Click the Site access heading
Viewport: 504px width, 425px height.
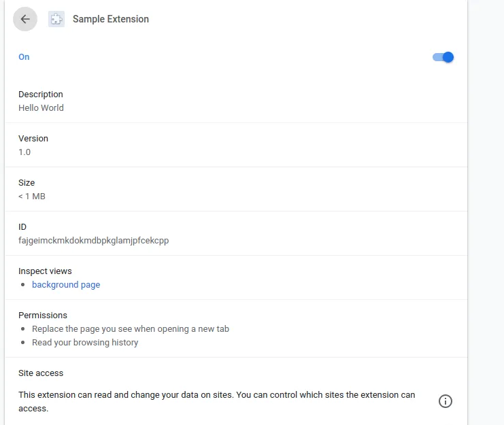(41, 373)
